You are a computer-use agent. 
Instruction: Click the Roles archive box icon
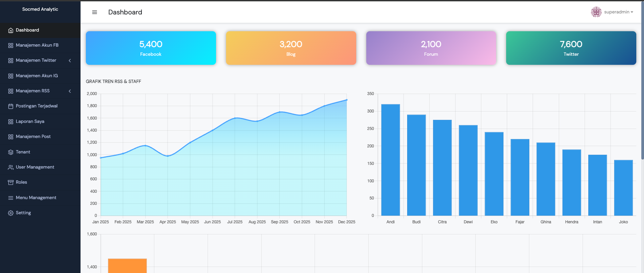[x=11, y=182]
